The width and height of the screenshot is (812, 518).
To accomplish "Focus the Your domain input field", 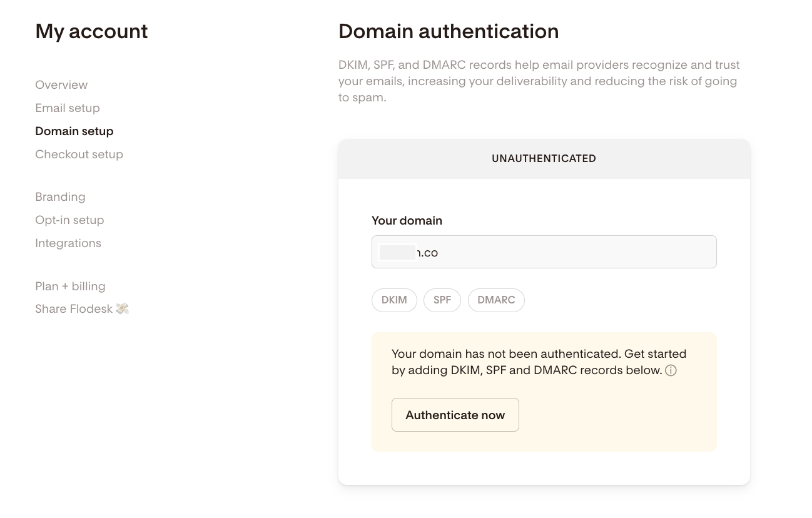I will point(544,252).
